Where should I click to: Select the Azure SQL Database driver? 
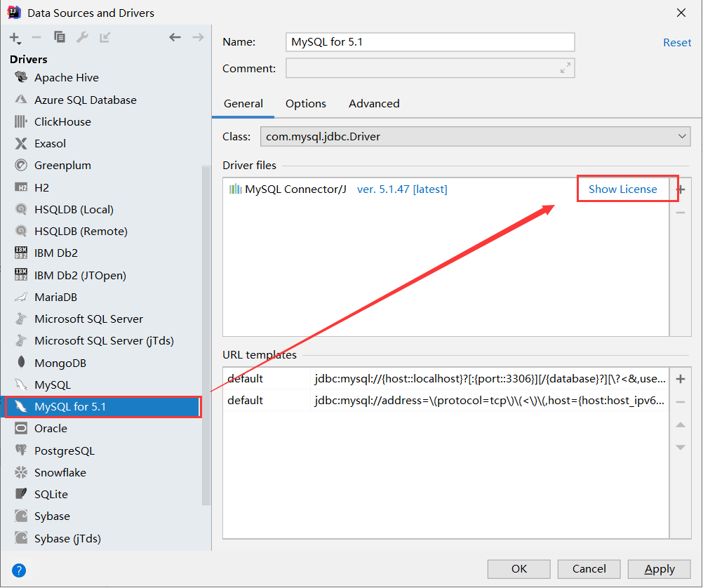click(101, 100)
